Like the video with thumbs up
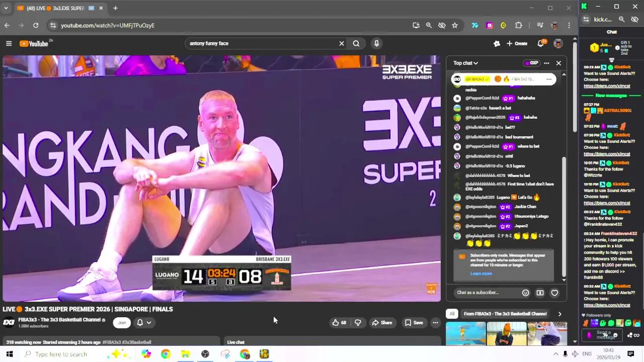644x362 pixels. (339, 323)
